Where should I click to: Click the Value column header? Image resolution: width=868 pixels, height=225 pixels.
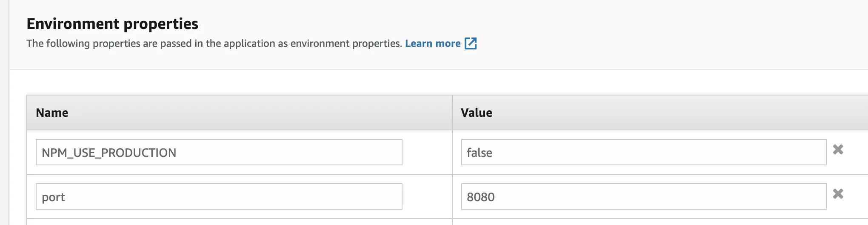point(476,112)
